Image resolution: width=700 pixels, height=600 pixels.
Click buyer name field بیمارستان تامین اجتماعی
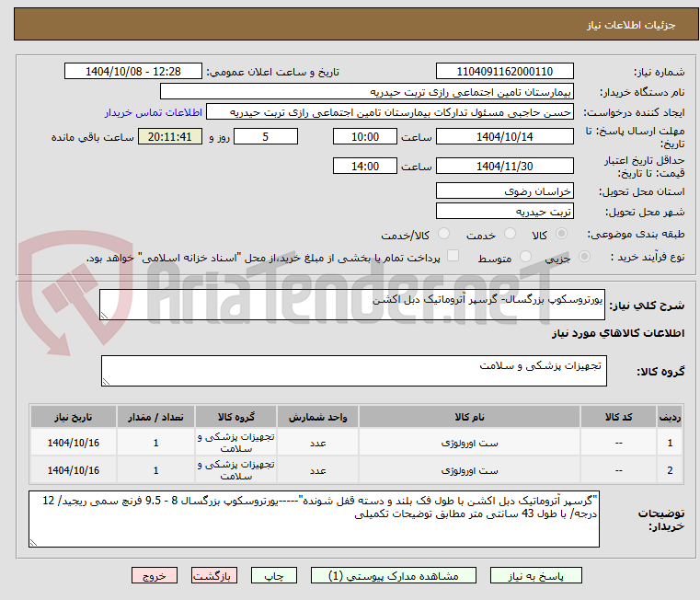(x=366, y=92)
